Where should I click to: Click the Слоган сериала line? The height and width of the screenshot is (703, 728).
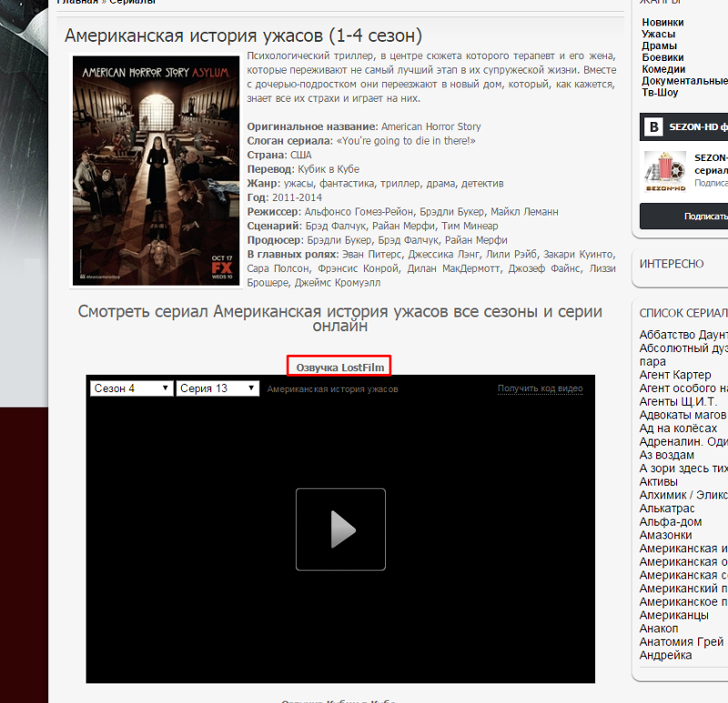click(361, 141)
